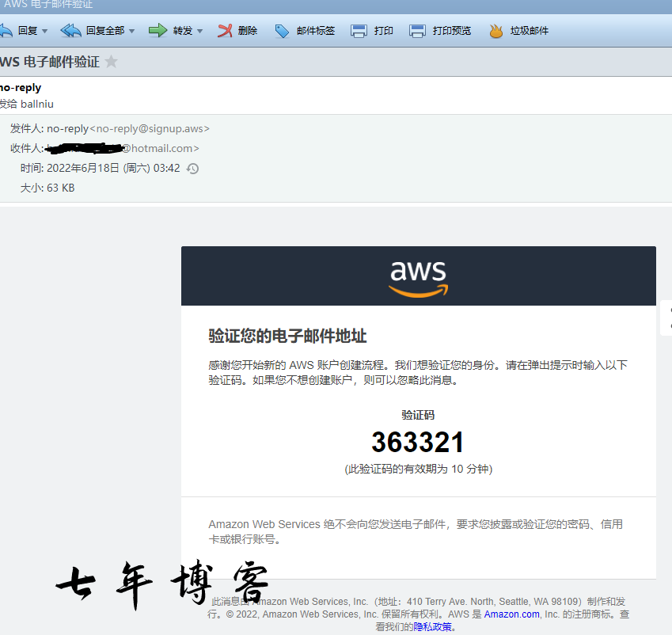Star the AWS 电子邮件验证 message

point(111,61)
